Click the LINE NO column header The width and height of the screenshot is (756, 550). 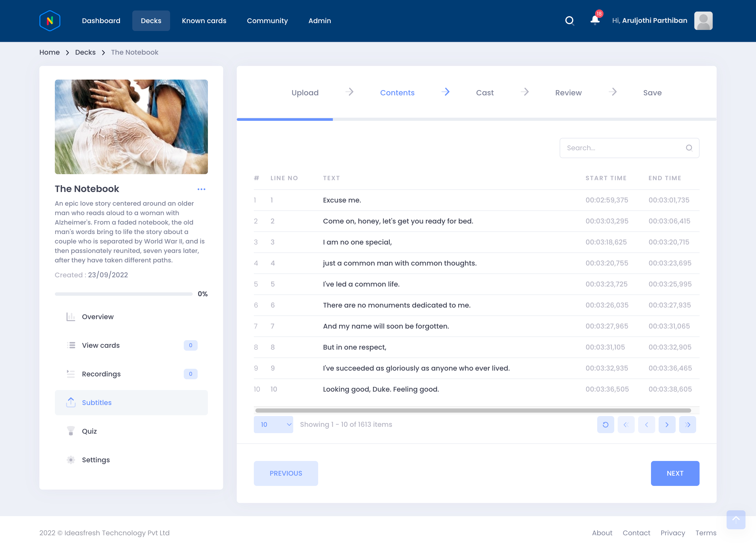pos(284,178)
